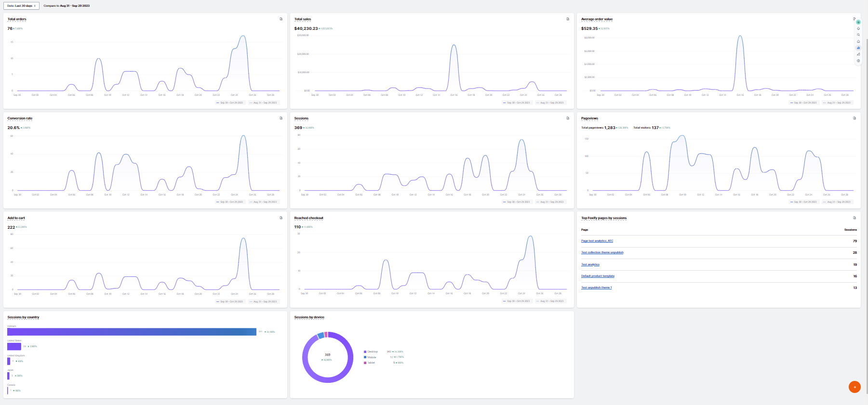This screenshot has height=405, width=868.
Task: Click the Sessions by device title
Action: pos(309,317)
